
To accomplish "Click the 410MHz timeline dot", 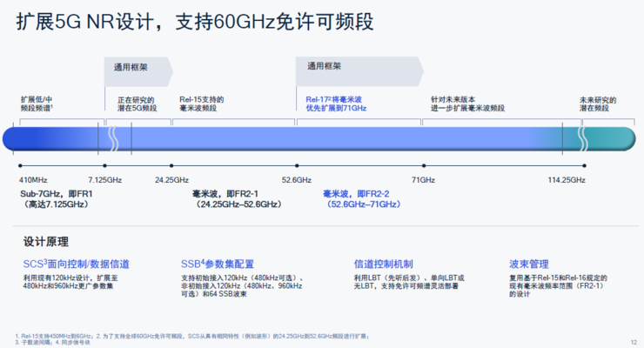I will tap(20, 166).
